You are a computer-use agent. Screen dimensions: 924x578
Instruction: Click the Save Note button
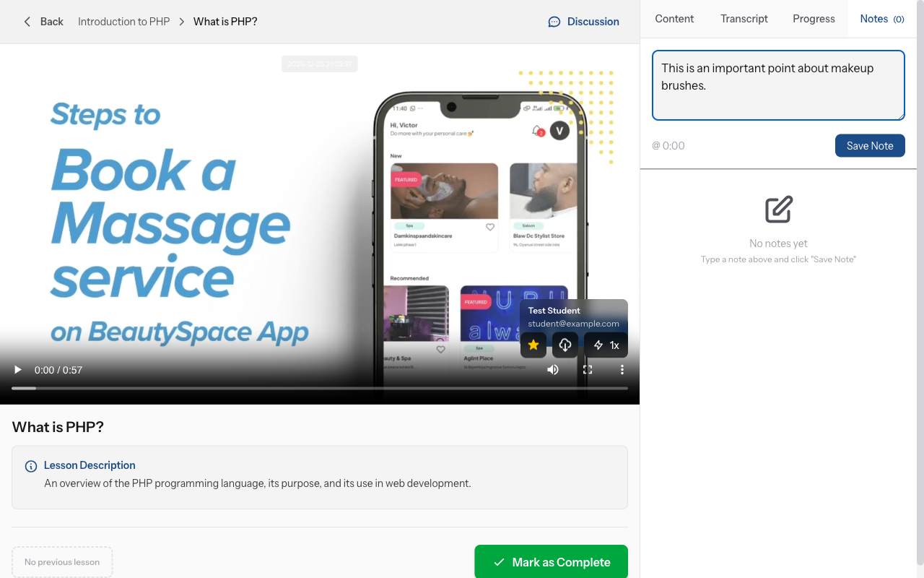click(x=870, y=146)
